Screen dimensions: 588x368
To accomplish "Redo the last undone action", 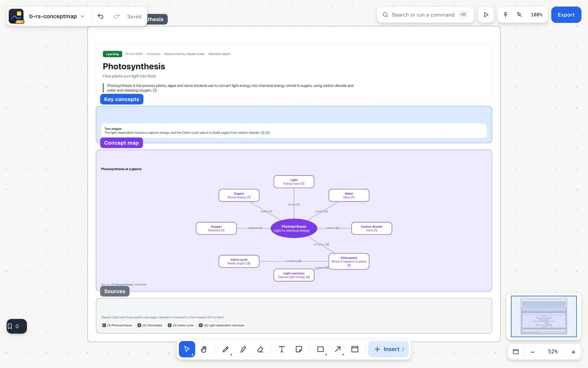I will (x=117, y=16).
